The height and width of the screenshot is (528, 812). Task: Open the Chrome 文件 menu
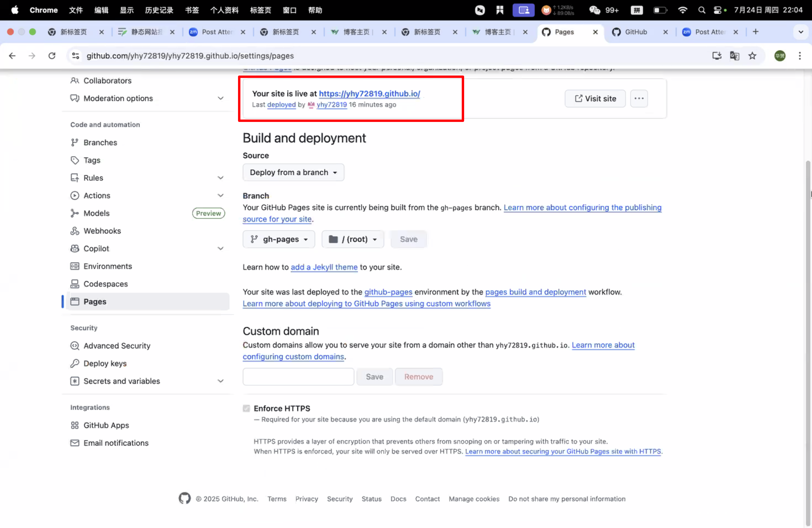coord(76,10)
